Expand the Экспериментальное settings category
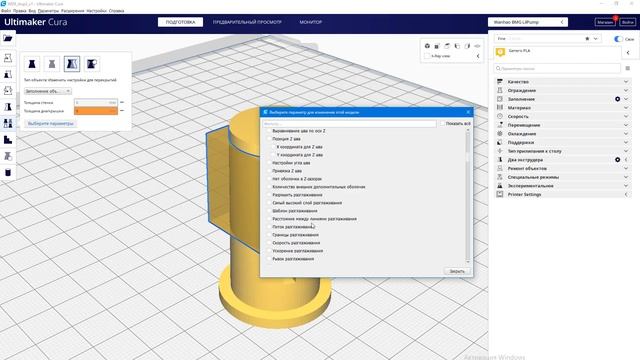Viewport: 640px width, 360px height. pyautogui.click(x=563, y=186)
